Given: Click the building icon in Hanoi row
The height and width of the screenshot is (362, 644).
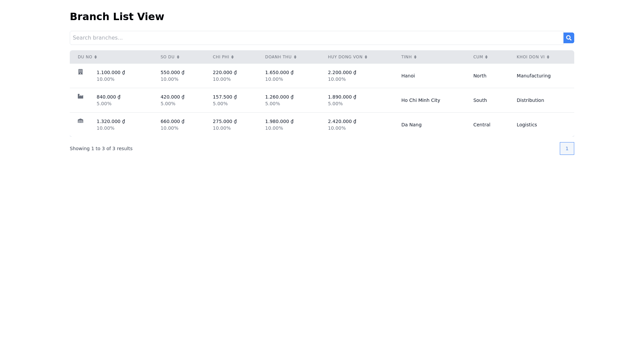Looking at the screenshot, I should pos(80,72).
